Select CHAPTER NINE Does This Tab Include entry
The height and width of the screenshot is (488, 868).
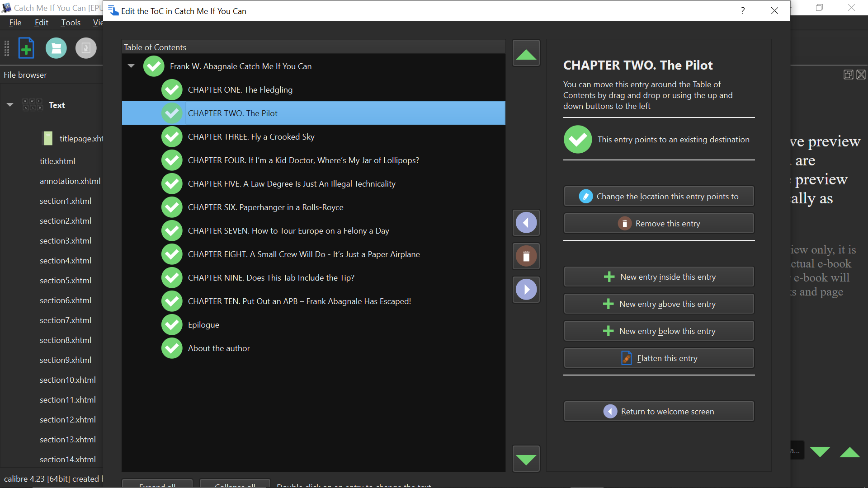[x=271, y=277]
